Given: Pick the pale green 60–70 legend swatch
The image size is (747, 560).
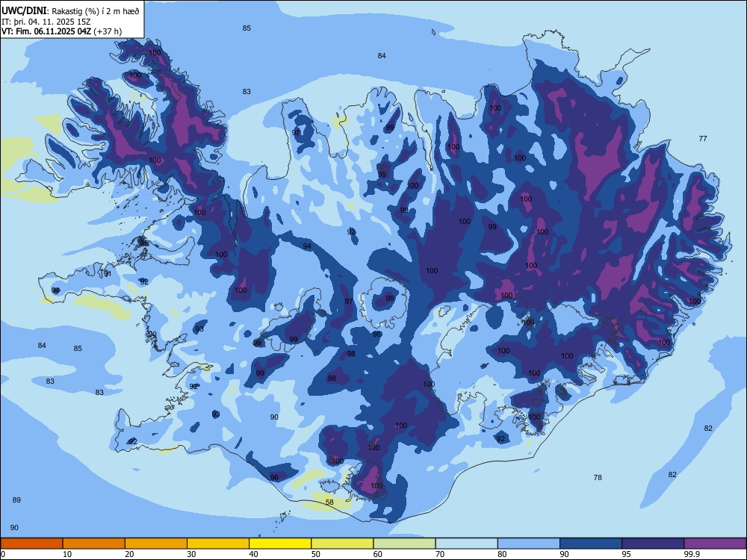Looking at the screenshot, I should (x=404, y=544).
